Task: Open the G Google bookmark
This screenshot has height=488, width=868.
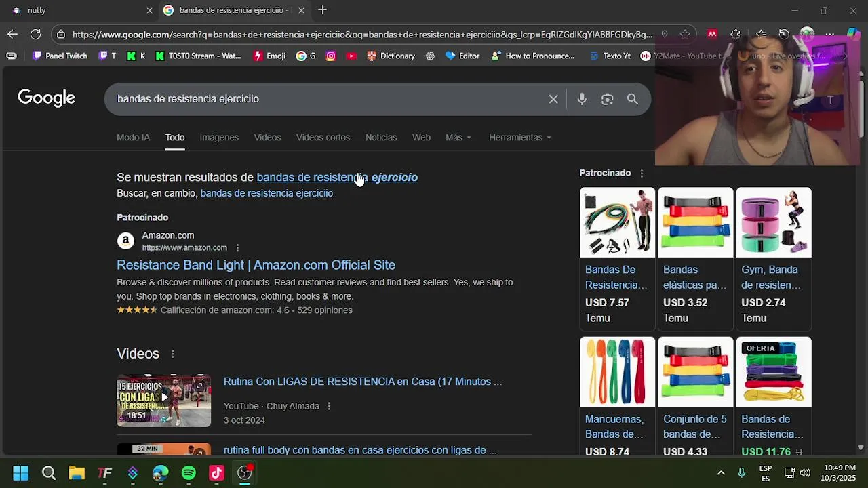Action: point(306,56)
